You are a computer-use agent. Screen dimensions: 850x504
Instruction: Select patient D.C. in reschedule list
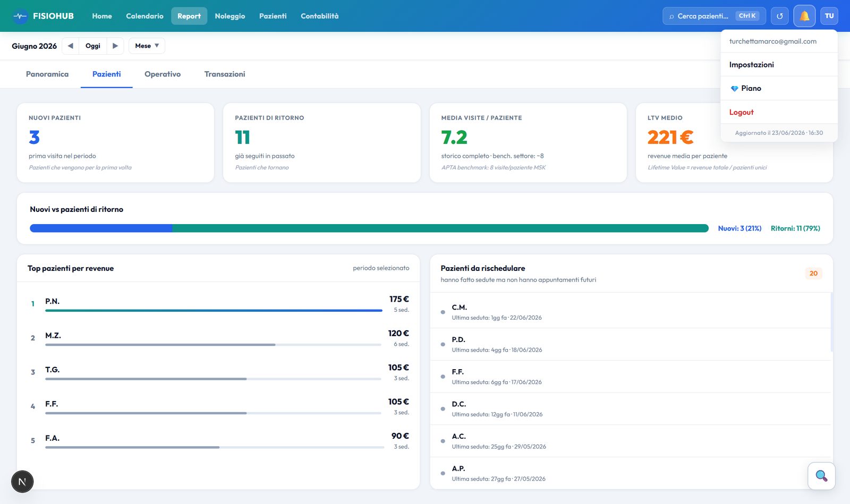click(x=631, y=409)
